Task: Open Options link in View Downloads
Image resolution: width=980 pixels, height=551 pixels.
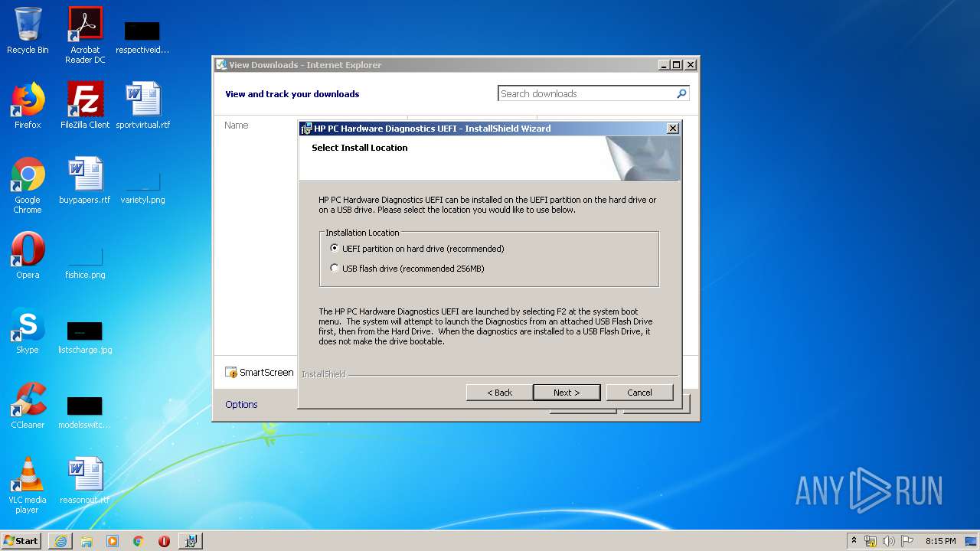Action: [x=241, y=404]
